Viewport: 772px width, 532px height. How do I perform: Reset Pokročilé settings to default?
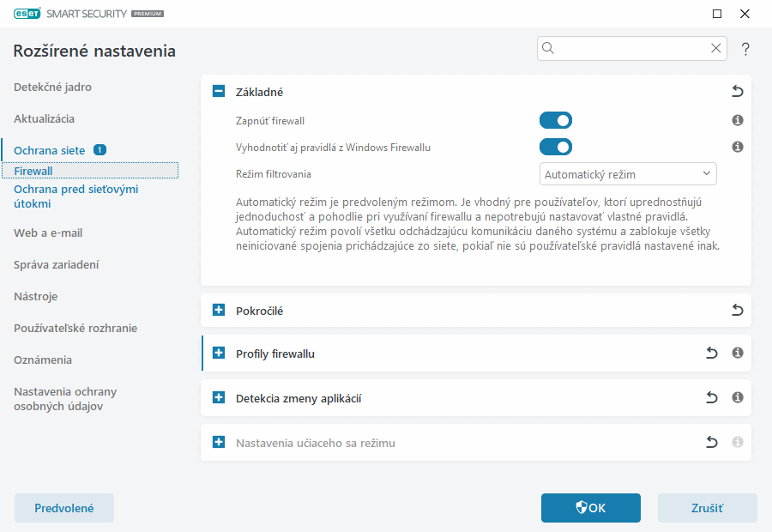click(x=737, y=311)
